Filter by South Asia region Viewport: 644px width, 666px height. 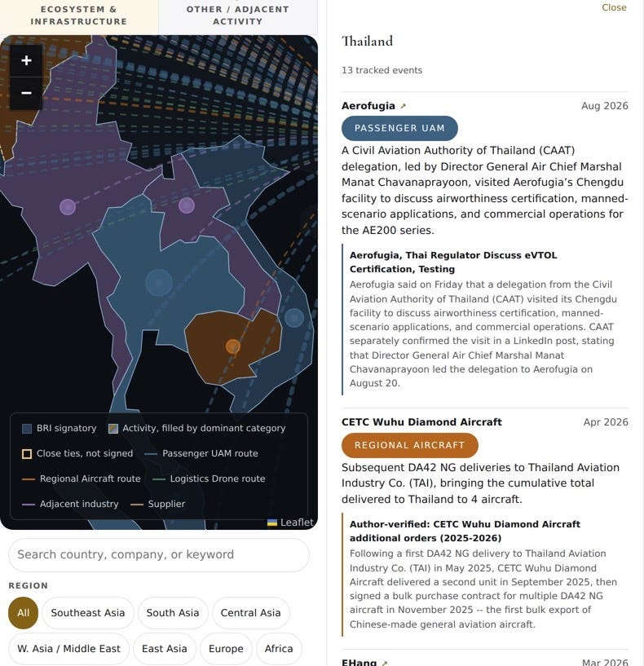point(173,613)
